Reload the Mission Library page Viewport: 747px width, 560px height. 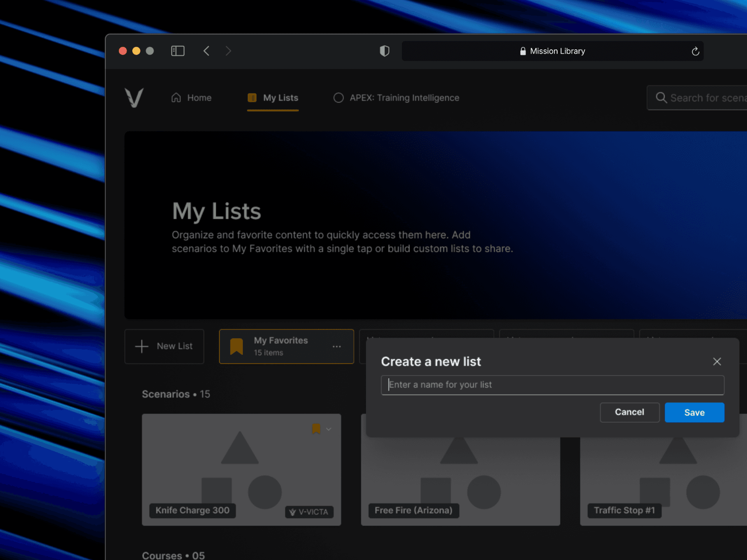pyautogui.click(x=695, y=51)
